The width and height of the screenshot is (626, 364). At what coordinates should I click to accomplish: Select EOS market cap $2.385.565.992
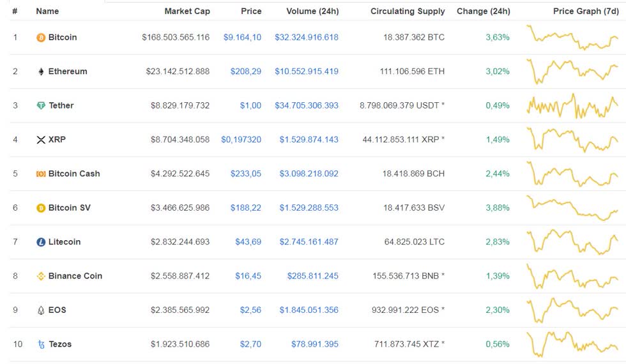pyautogui.click(x=180, y=310)
